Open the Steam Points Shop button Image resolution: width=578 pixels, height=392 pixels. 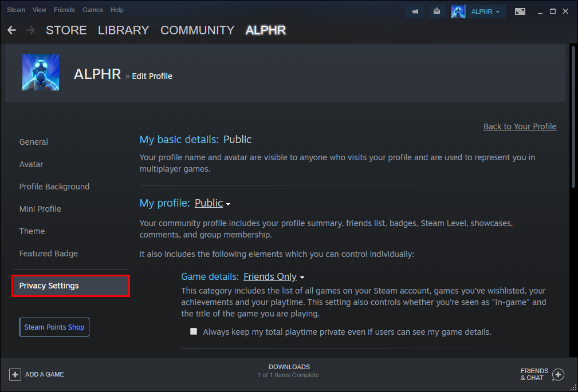pyautogui.click(x=54, y=327)
